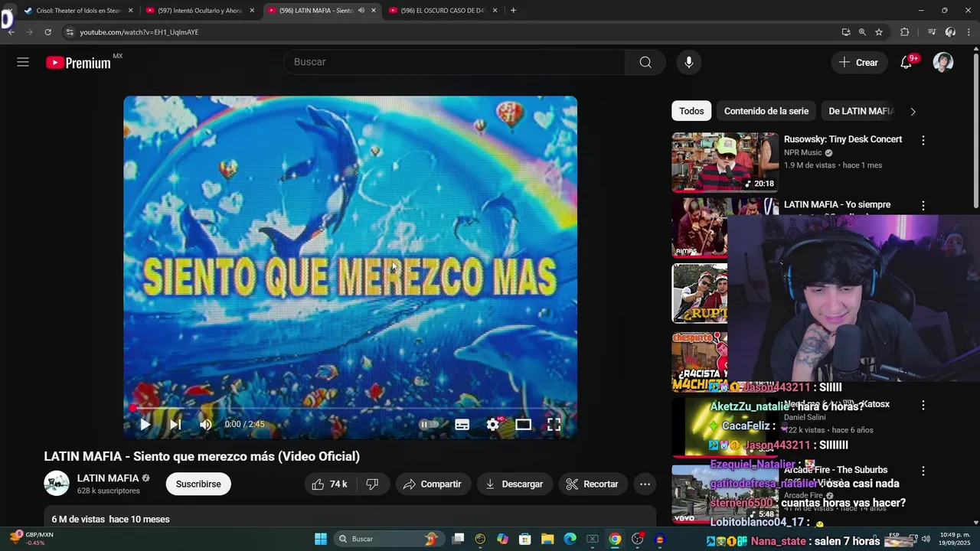
Task: Open the notifications bell
Action: point(906,63)
